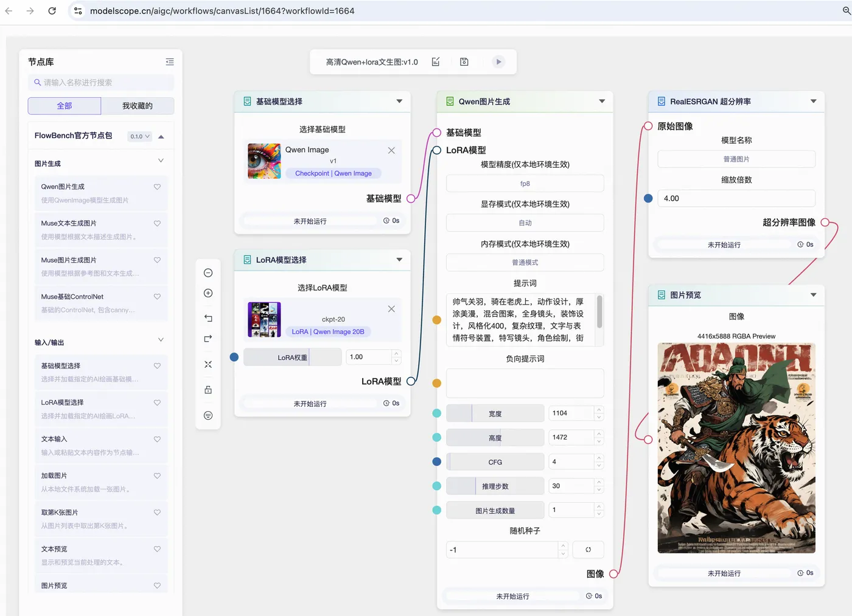Open the 自动 VRAM mode dropdown

525,223
